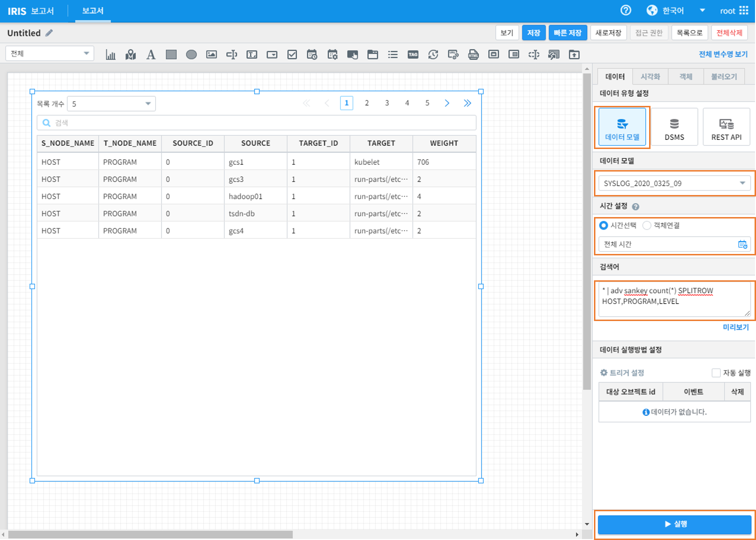The width and height of the screenshot is (756, 540).
Task: Click the 보기 button
Action: (507, 33)
